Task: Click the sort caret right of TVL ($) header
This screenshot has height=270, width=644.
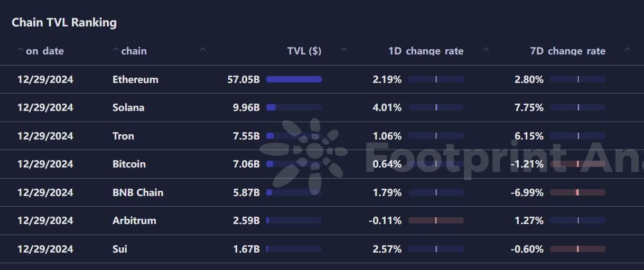Action: point(344,50)
